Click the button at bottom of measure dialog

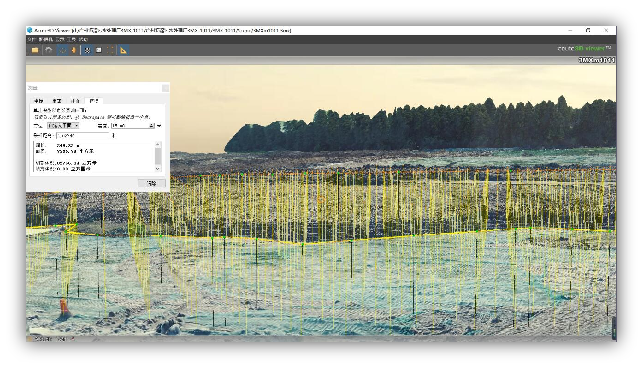(x=152, y=183)
